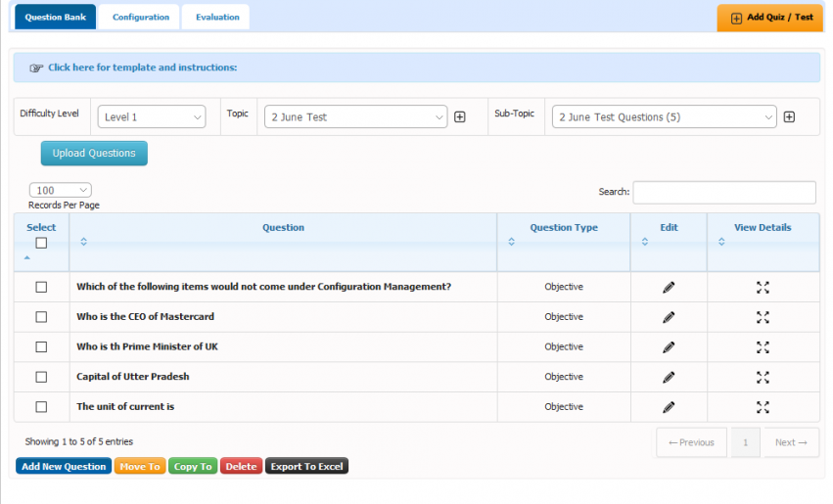
Task: View details of the CEO of Mastercard question
Action: [763, 317]
